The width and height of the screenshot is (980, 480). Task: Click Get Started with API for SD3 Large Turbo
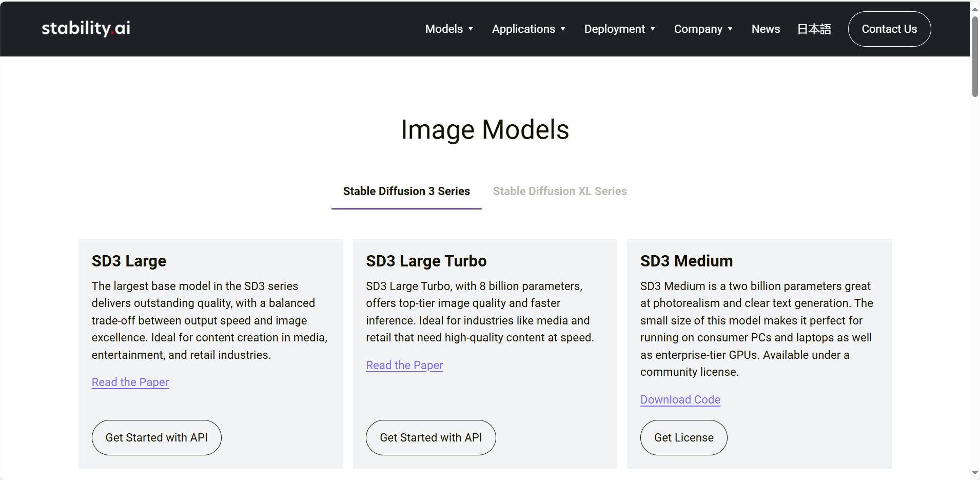click(431, 438)
